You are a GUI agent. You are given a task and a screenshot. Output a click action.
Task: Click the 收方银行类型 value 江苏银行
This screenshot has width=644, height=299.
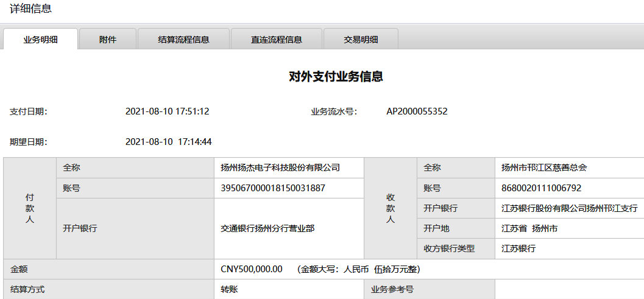point(518,248)
